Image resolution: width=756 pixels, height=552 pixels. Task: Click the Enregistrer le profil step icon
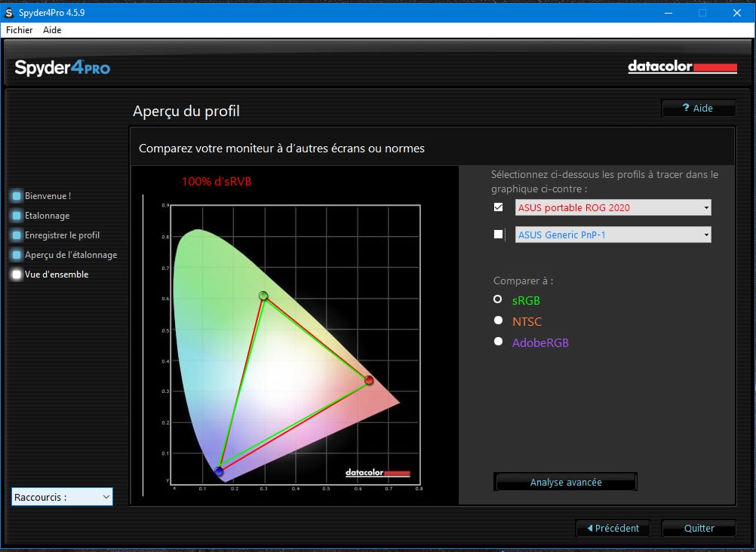point(16,235)
